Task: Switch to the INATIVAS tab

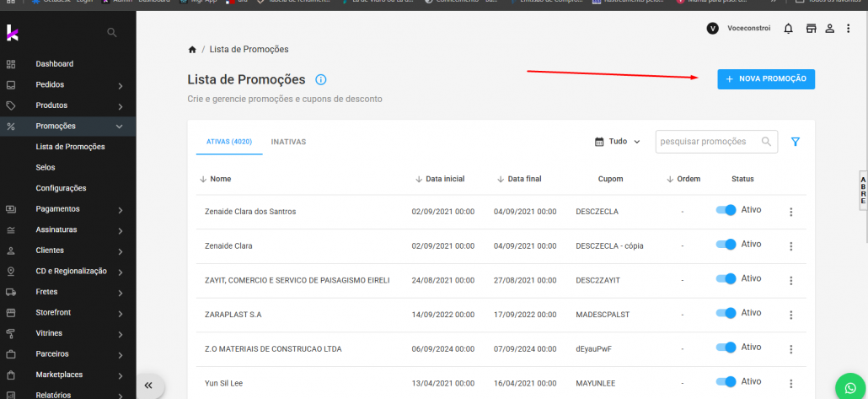Action: [x=288, y=142]
